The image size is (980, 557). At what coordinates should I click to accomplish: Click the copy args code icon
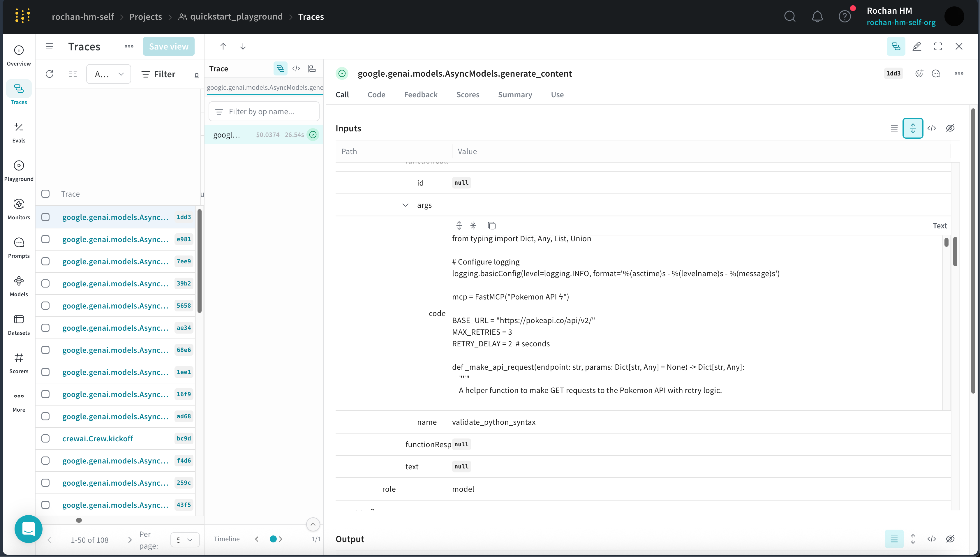(x=491, y=226)
